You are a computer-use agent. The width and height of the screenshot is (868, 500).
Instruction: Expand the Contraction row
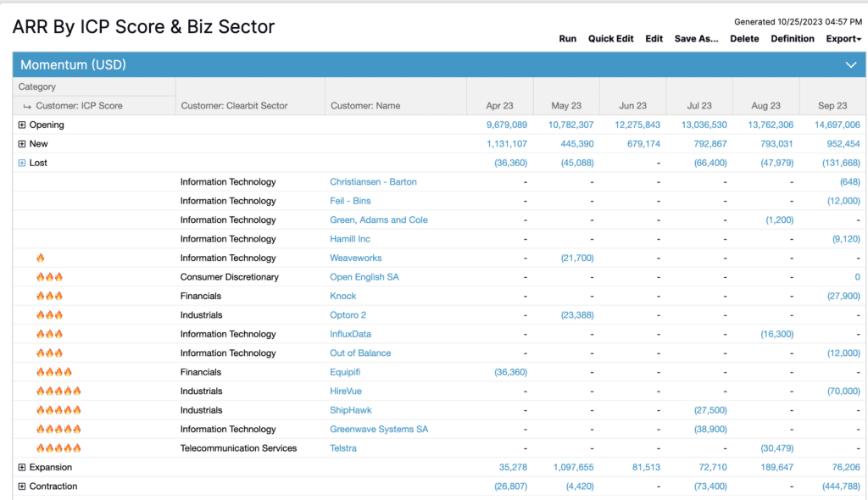[x=21, y=486]
